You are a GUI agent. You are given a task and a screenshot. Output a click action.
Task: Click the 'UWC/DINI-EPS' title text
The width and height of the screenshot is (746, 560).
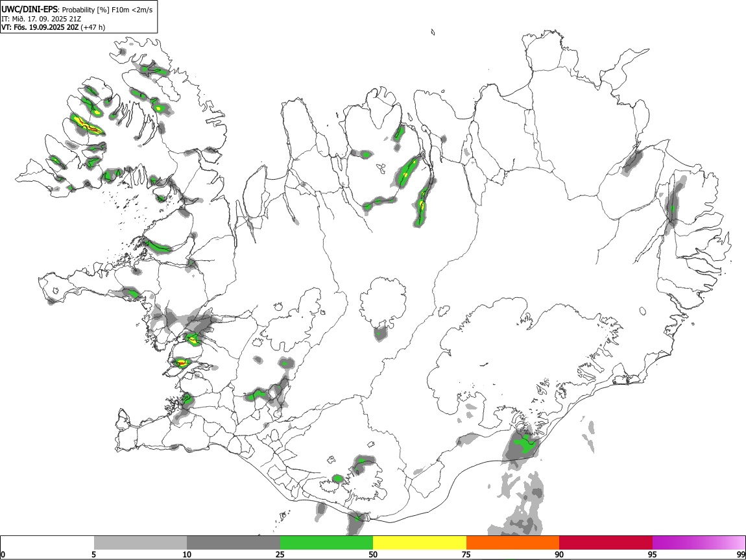coord(29,10)
